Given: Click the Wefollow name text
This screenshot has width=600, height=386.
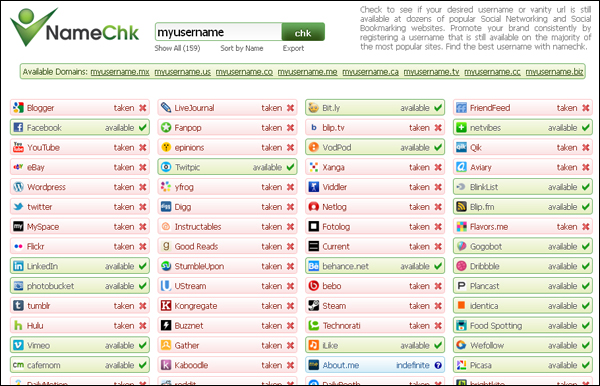Looking at the screenshot, I should tap(487, 345).
